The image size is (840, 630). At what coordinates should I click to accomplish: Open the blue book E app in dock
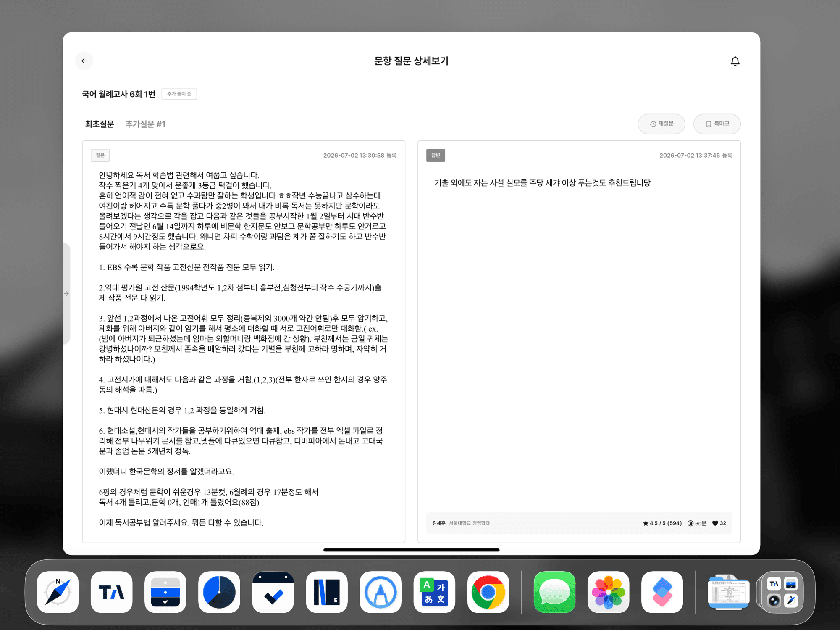[327, 592]
